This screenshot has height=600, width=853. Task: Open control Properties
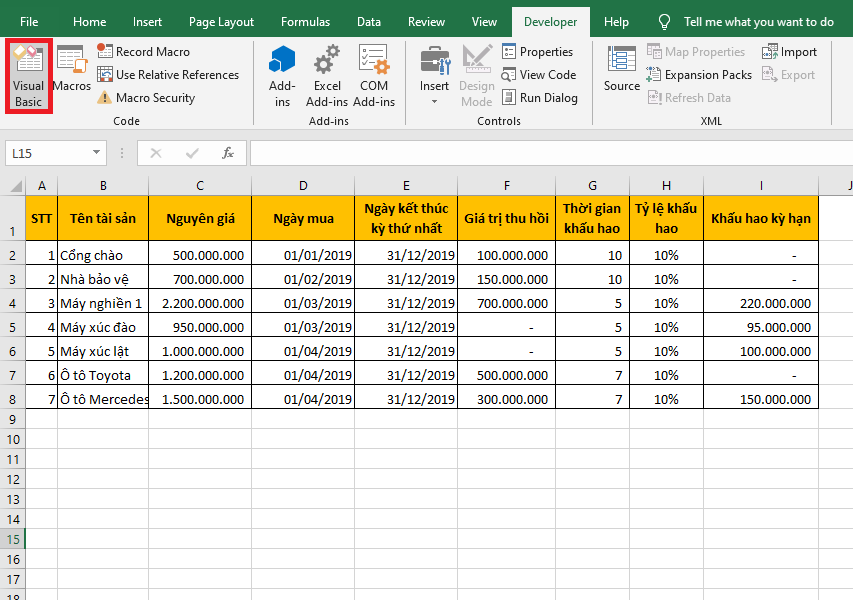pyautogui.click(x=537, y=52)
